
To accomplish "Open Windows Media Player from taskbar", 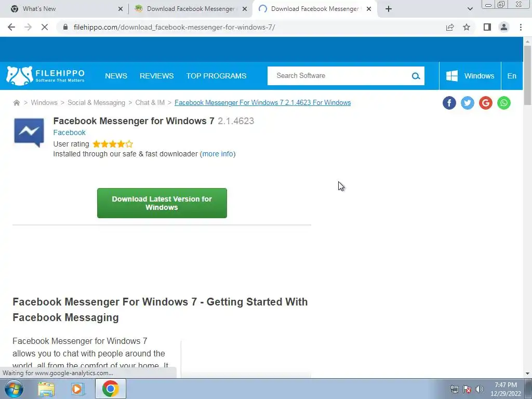I will pos(78,389).
